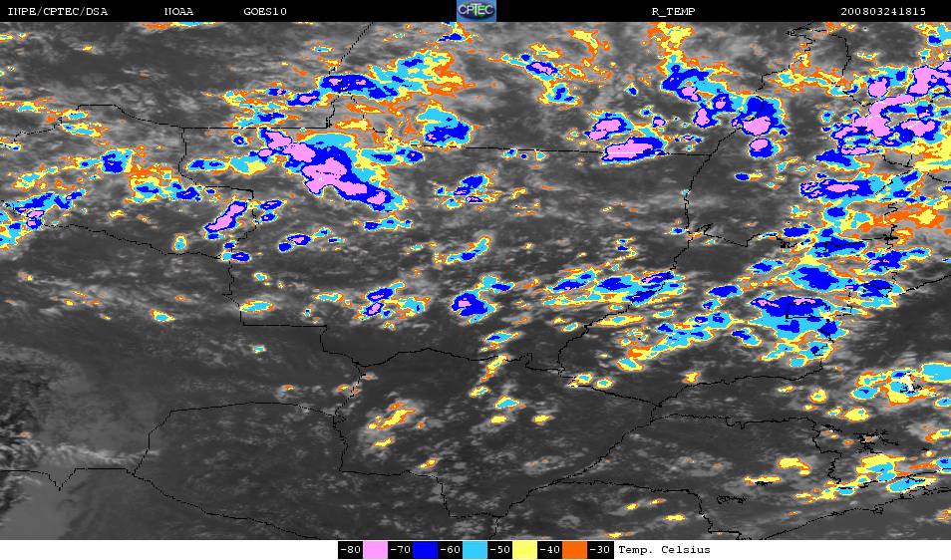Viewport: 951px width, 560px height.
Task: Click the -60 legend value
Action: point(450,550)
